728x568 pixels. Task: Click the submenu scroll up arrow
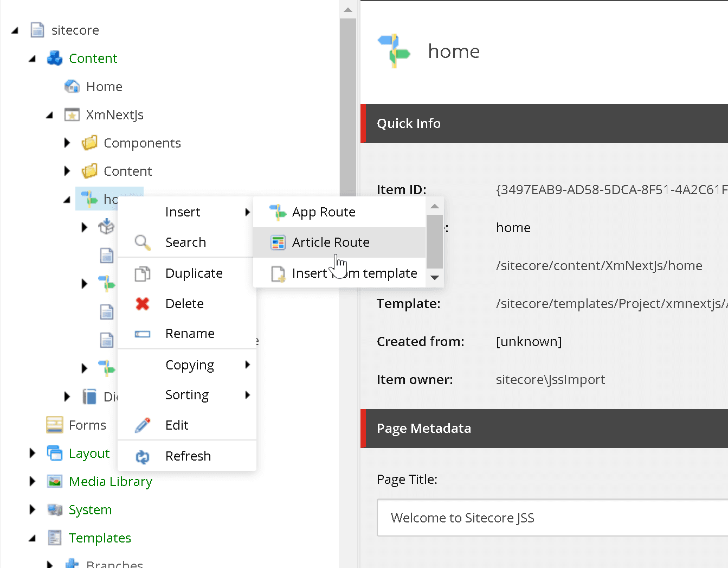pos(435,206)
